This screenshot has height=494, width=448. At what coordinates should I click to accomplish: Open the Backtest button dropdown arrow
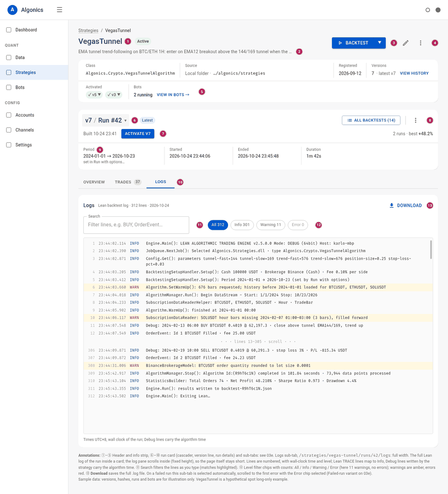pyautogui.click(x=379, y=43)
